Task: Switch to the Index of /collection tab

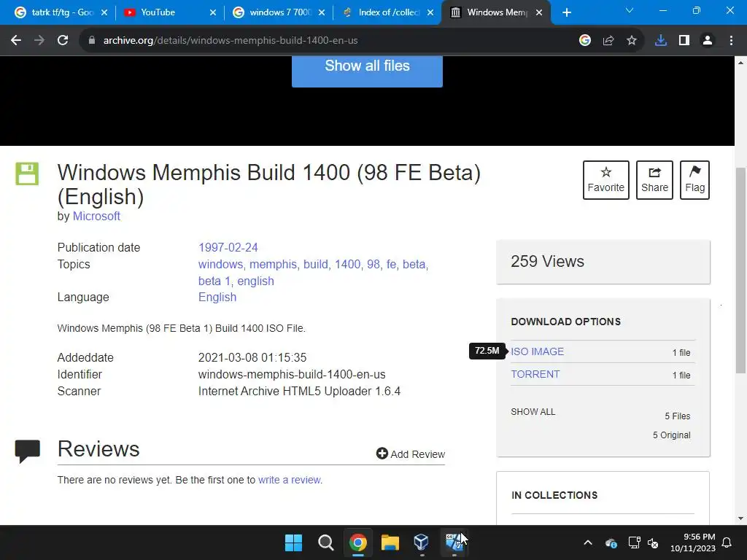Action: [387, 12]
